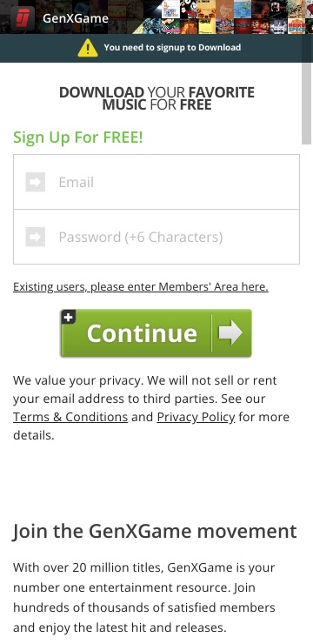Viewport: 313px width, 644px height.
Task: Click the plus icon on Continue button
Action: [69, 317]
